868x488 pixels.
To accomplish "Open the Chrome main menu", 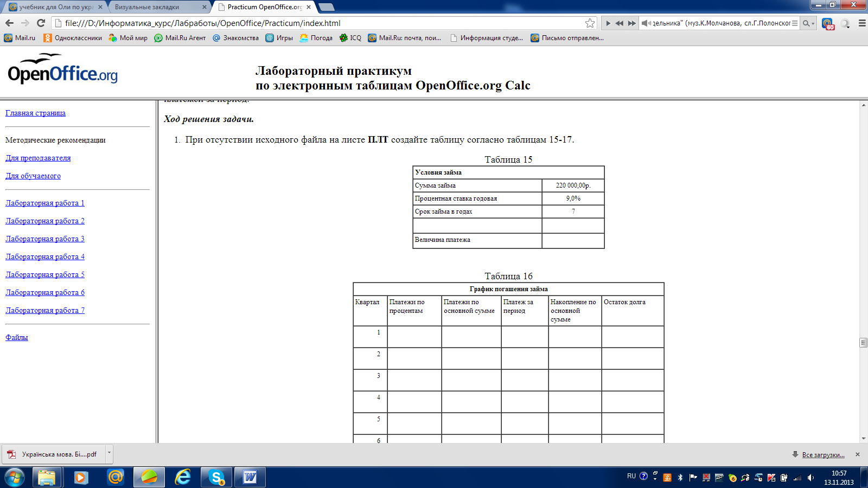I will click(x=861, y=23).
